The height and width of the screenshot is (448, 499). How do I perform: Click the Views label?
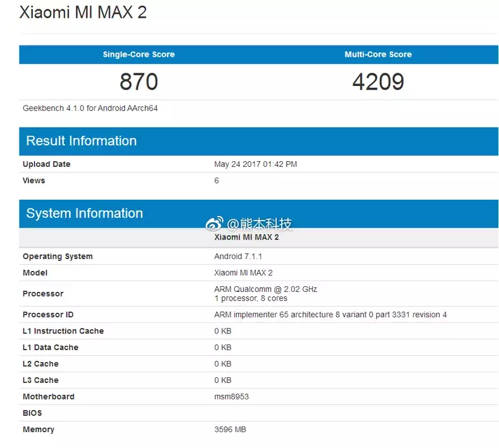tap(33, 181)
